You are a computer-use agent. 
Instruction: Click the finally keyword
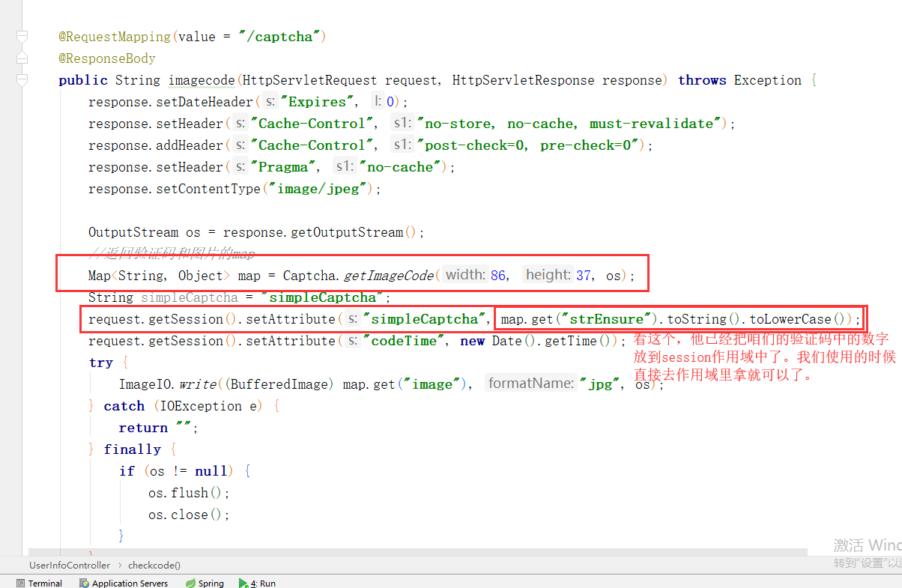[x=132, y=449]
